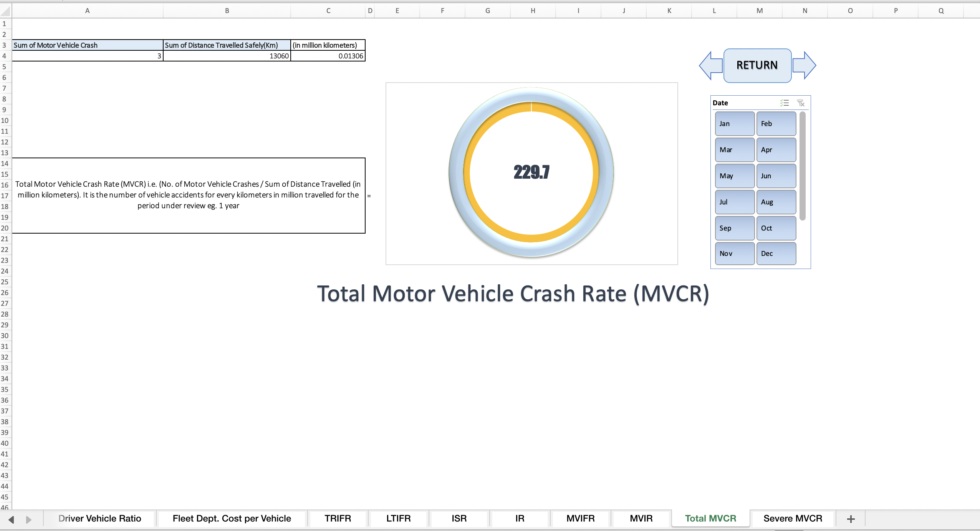980x531 pixels.
Task: Filter by Jan in Date slicer
Action: [735, 124]
